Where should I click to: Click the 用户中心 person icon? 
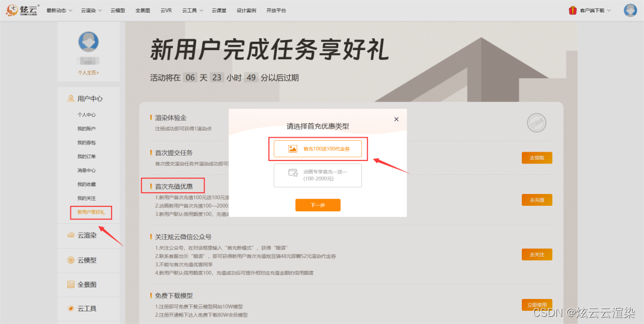pos(70,98)
